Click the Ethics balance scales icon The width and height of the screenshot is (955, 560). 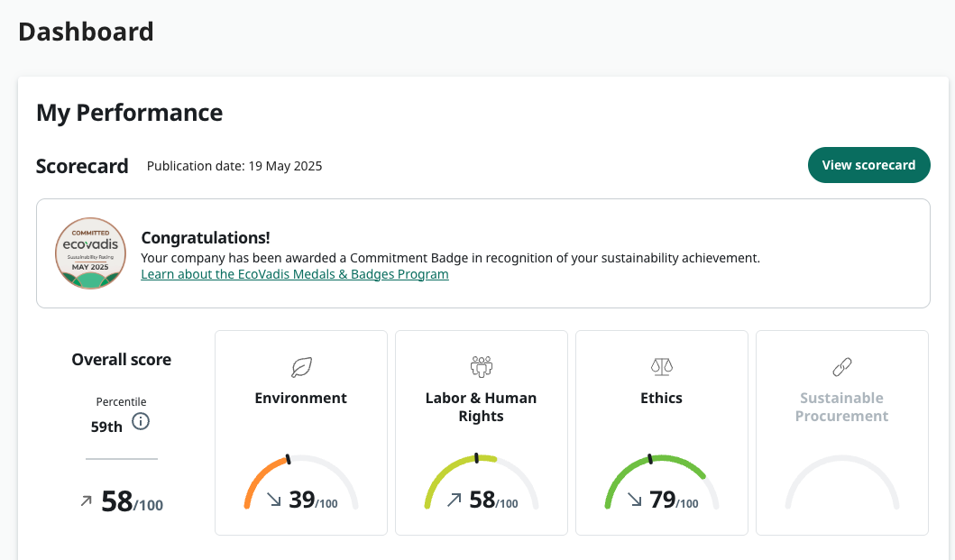pos(662,366)
